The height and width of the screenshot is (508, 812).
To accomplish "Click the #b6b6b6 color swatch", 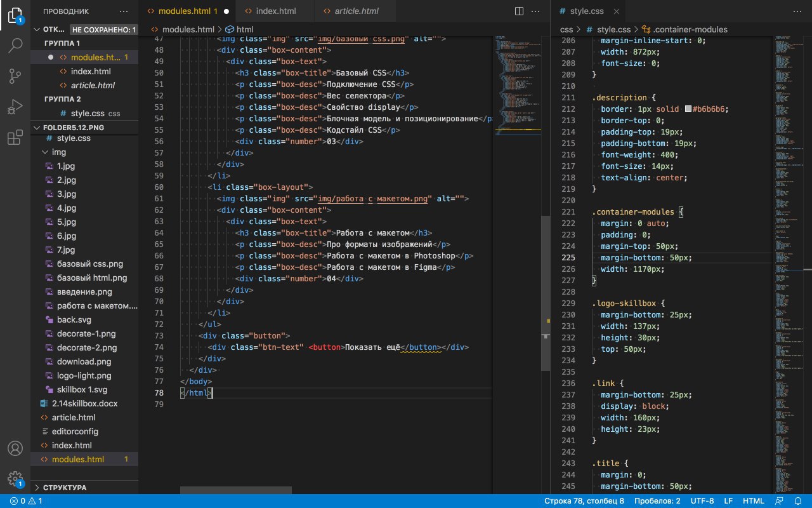I will point(688,109).
